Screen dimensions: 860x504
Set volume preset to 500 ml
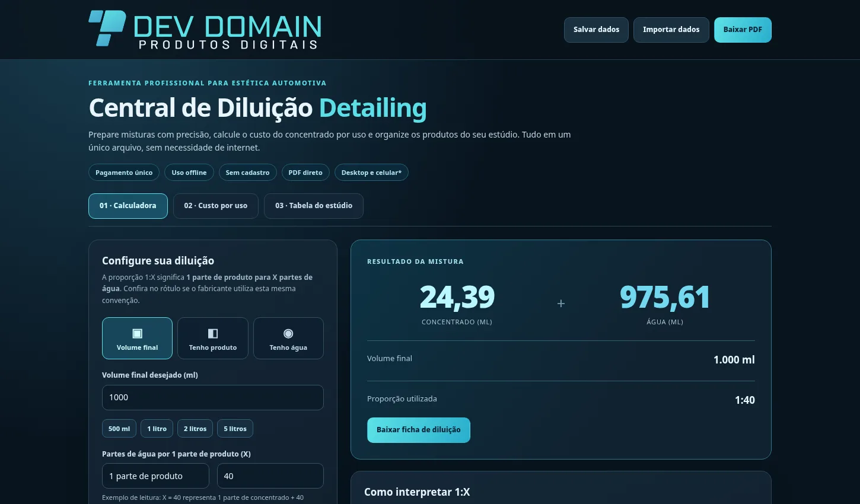[x=119, y=429]
